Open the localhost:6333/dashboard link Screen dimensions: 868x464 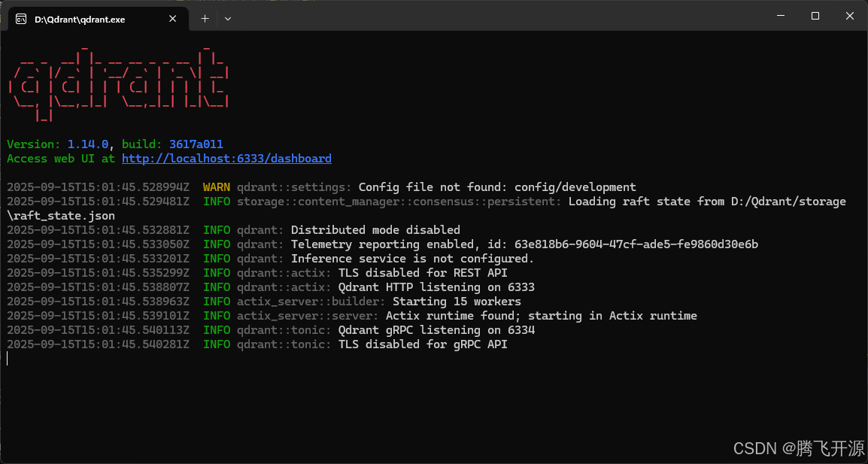(226, 159)
